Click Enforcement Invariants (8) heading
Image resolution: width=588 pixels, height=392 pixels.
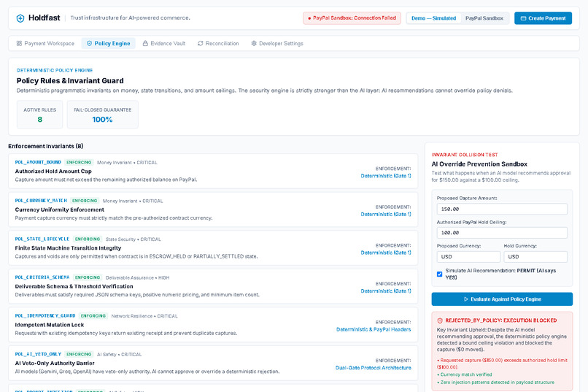46,146
